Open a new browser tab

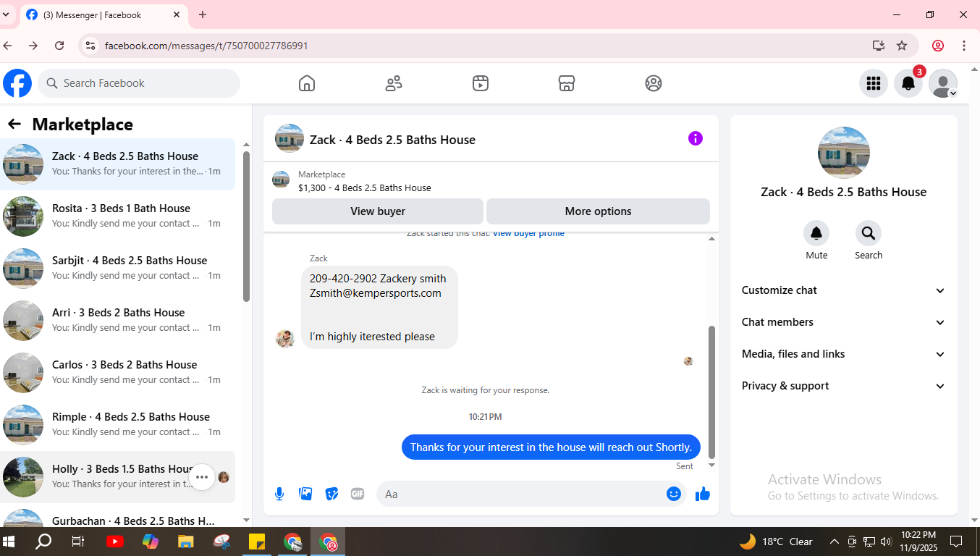click(203, 14)
